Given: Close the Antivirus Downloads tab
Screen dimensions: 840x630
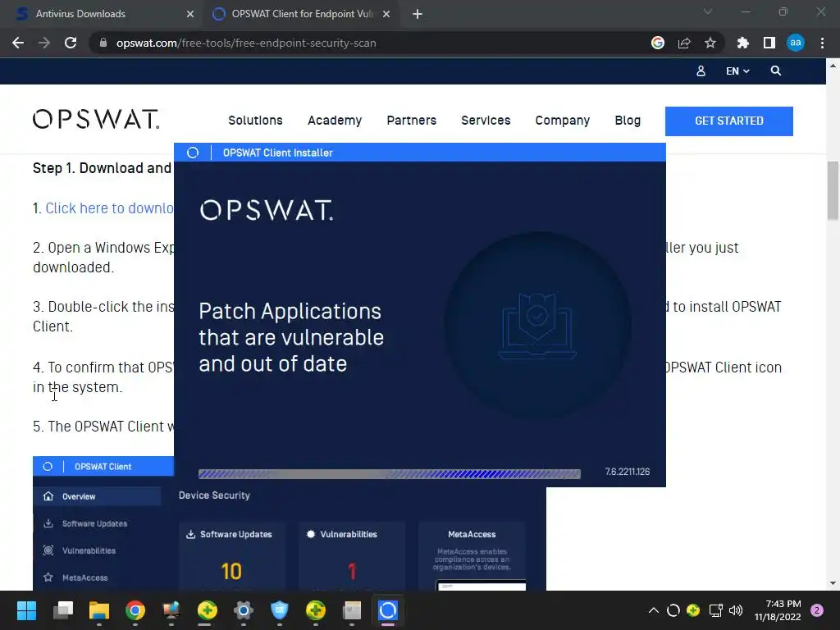Looking at the screenshot, I should (x=190, y=14).
